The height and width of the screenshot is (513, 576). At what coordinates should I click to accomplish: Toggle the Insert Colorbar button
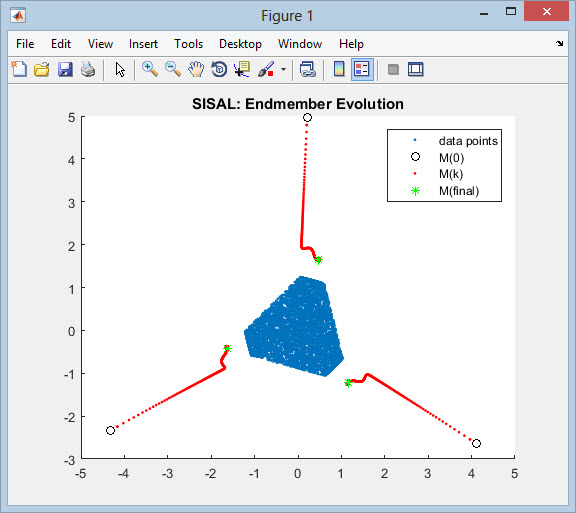coord(339,69)
